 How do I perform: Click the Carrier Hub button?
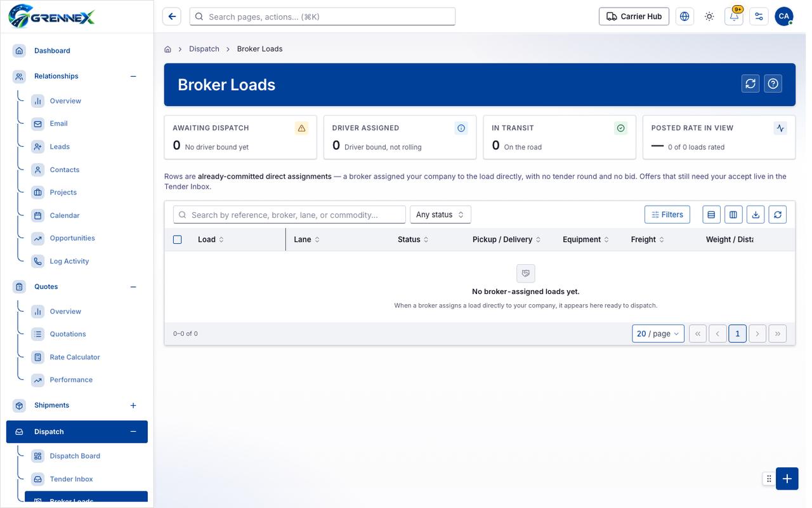[634, 17]
